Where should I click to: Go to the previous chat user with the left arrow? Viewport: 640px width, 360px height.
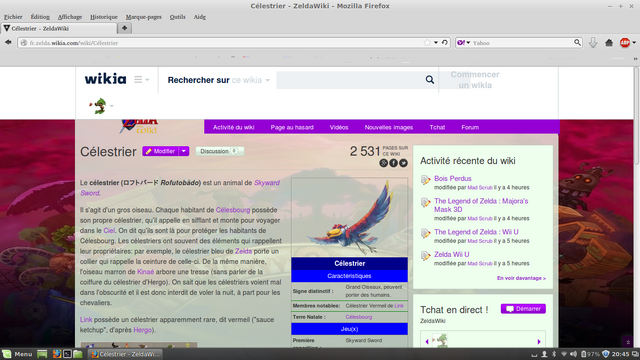tap(427, 342)
